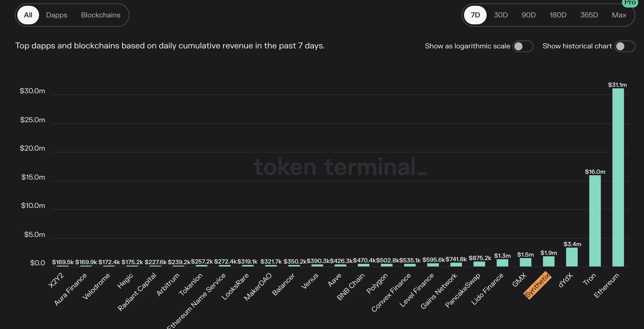Click the dYdX revenue bar

[572, 257]
